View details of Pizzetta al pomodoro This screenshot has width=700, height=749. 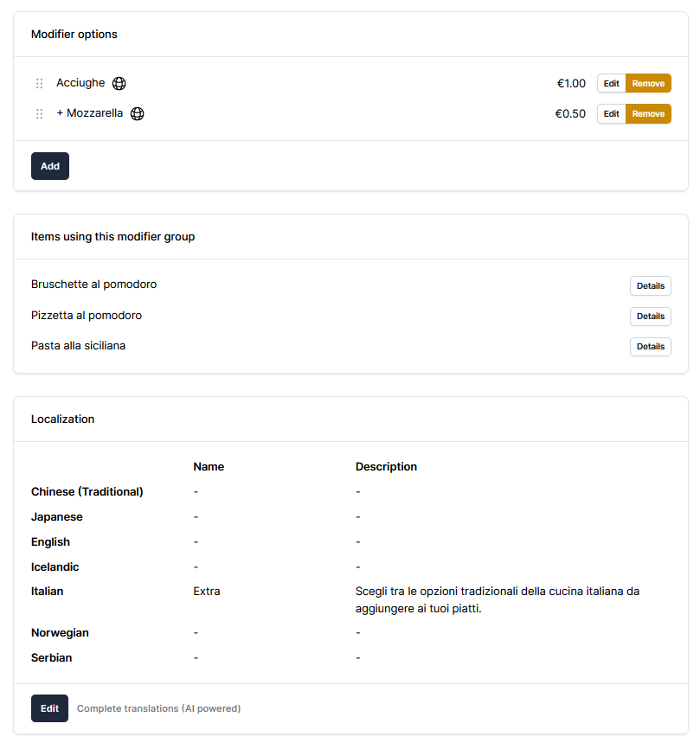[x=650, y=317]
